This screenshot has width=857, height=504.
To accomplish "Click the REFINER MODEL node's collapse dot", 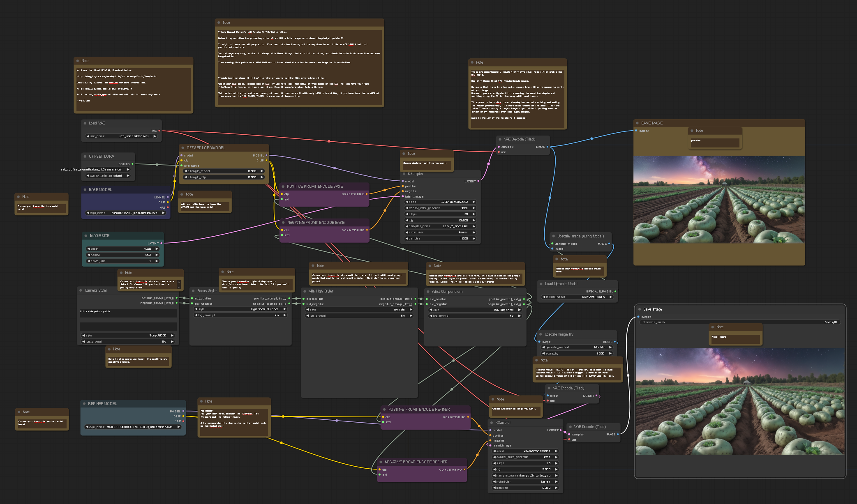I will pyautogui.click(x=84, y=404).
